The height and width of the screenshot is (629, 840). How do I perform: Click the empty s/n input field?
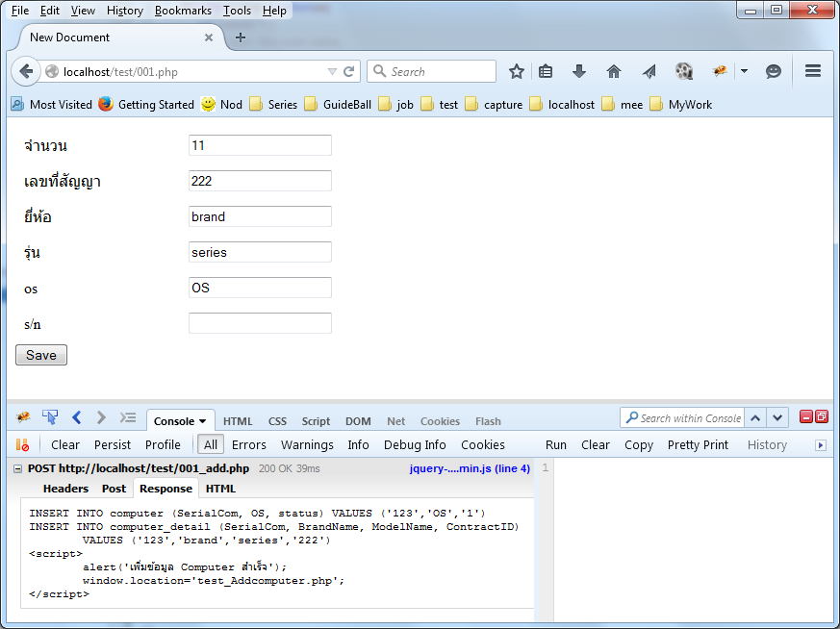coord(260,323)
